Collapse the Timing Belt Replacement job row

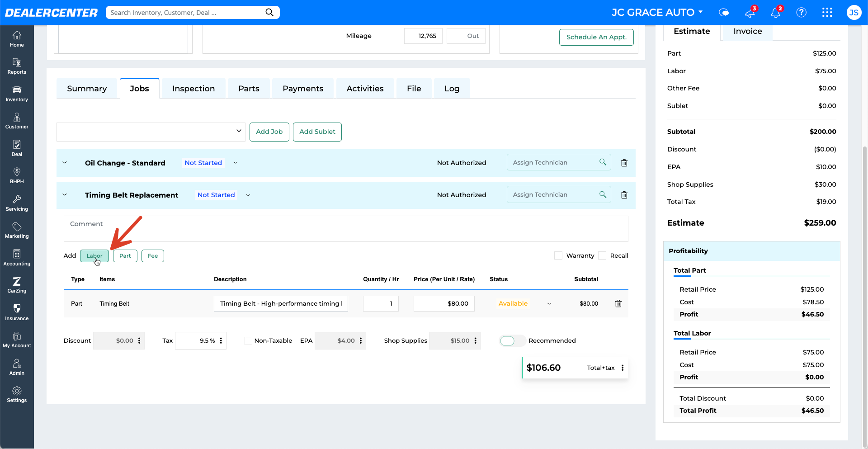click(x=65, y=195)
